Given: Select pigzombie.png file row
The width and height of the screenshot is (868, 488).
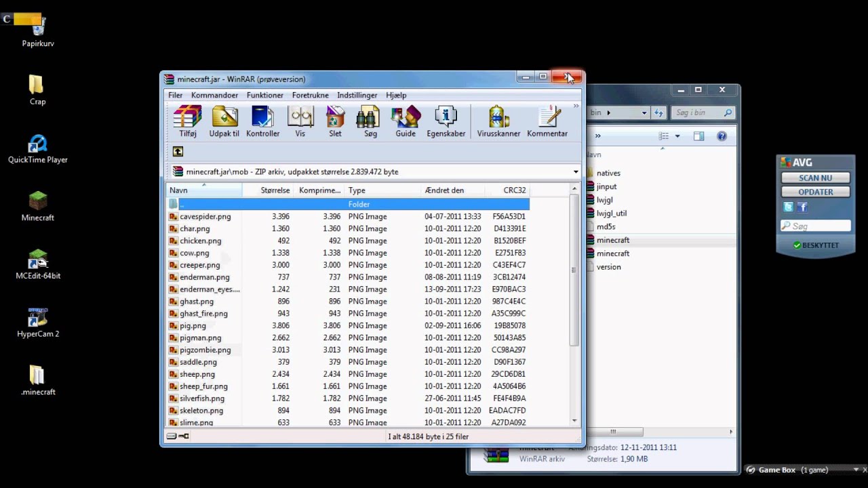Looking at the screenshot, I should [348, 350].
